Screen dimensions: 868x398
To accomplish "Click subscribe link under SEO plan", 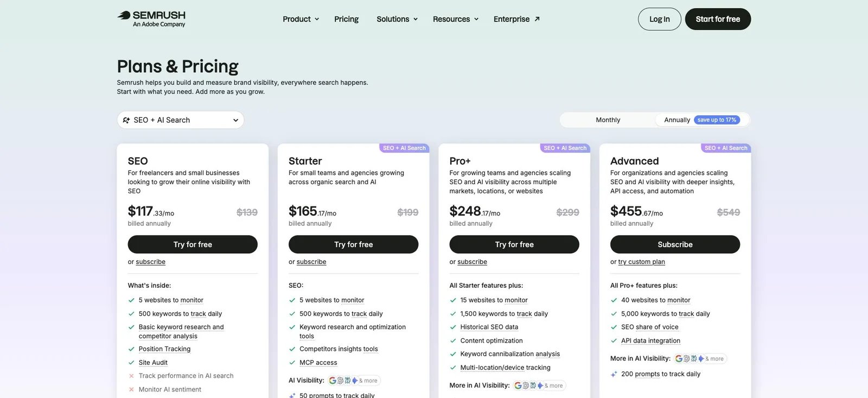I will click(150, 262).
